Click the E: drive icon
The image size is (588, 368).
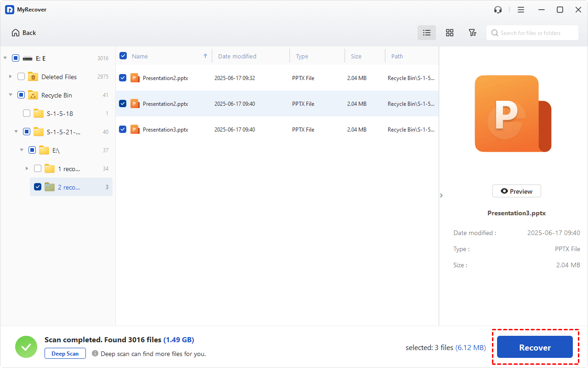28,58
